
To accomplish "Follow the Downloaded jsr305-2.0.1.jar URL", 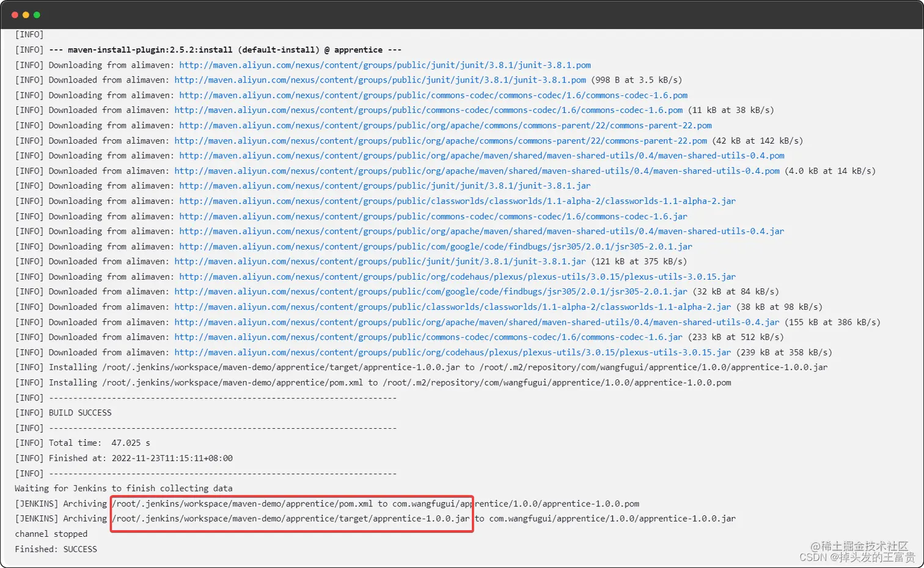I will coord(431,291).
